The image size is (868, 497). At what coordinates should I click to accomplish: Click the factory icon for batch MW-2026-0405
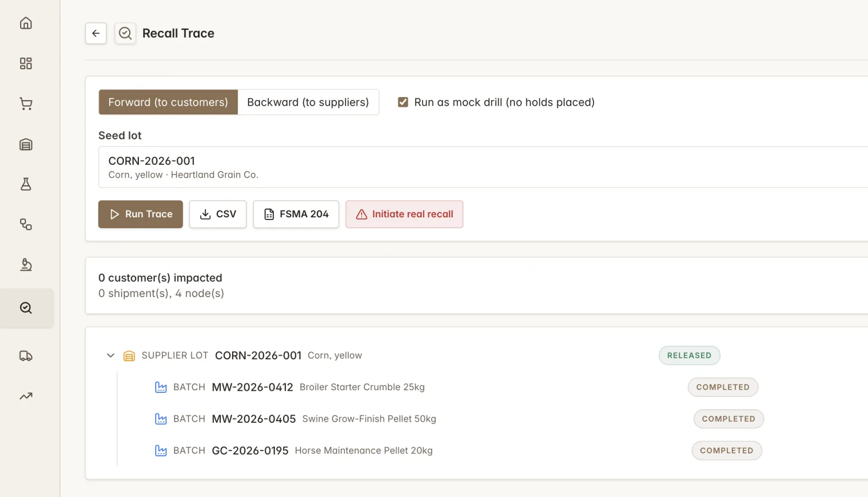tap(161, 419)
